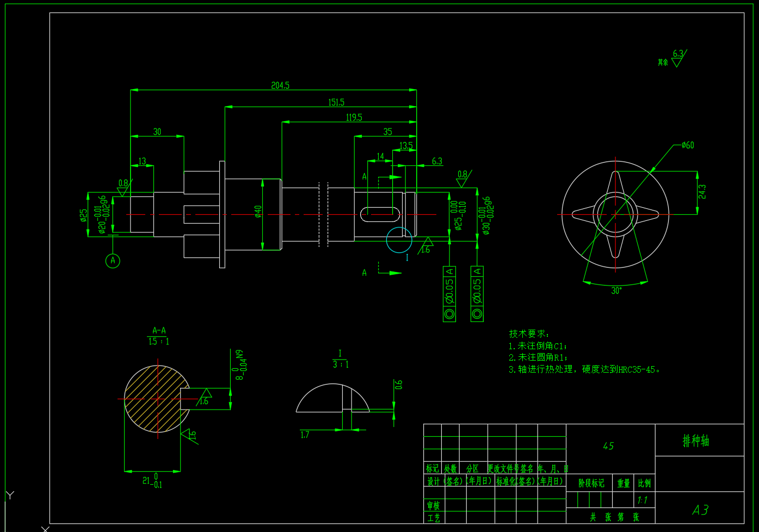Click the 13.5 dimension text

(x=406, y=146)
